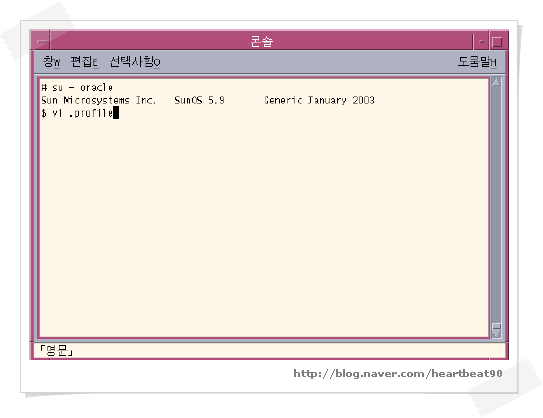Click the '$ vi .profile' command text
This screenshot has height=418, width=543.
77,113
